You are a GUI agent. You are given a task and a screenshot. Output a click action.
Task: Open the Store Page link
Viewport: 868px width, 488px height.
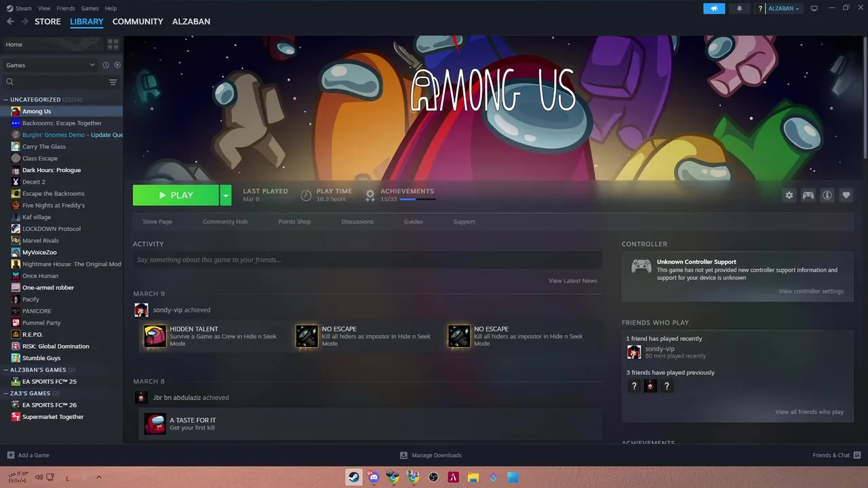(x=157, y=222)
